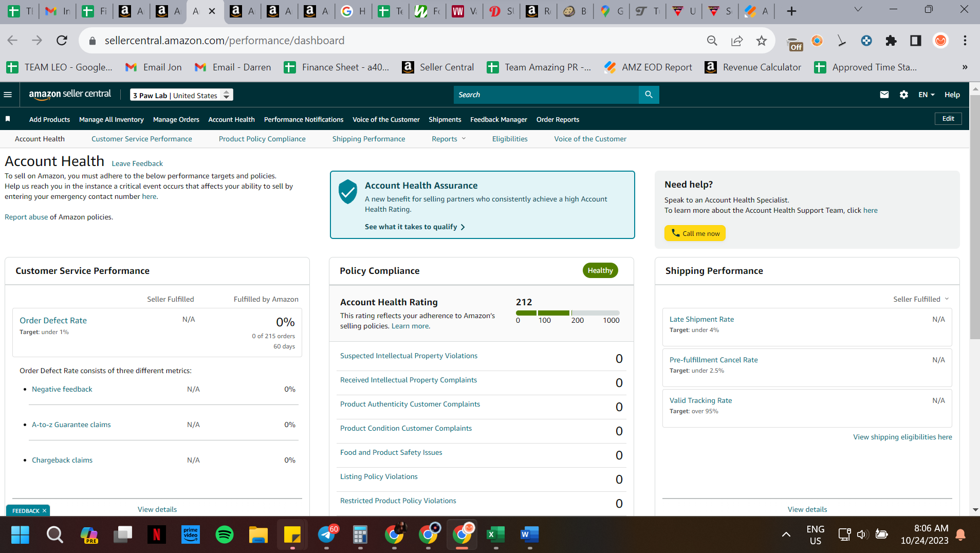Screen dimensions: 980x553
Task: Click the zoom magnifier icon in address bar
Action: (x=712, y=41)
